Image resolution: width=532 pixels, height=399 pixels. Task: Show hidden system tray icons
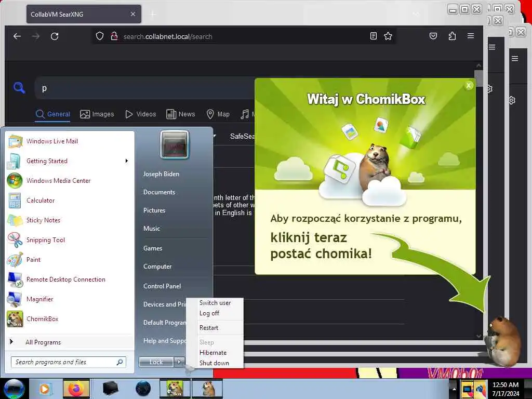454,389
